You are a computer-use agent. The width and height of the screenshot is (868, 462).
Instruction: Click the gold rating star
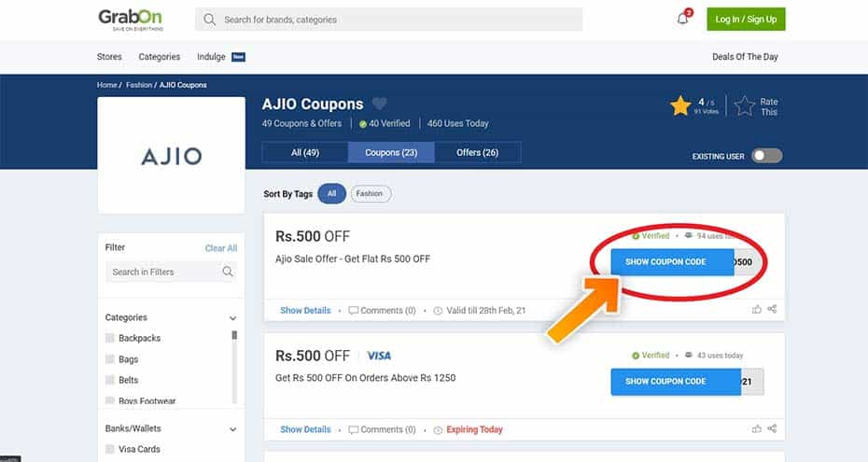tap(680, 105)
